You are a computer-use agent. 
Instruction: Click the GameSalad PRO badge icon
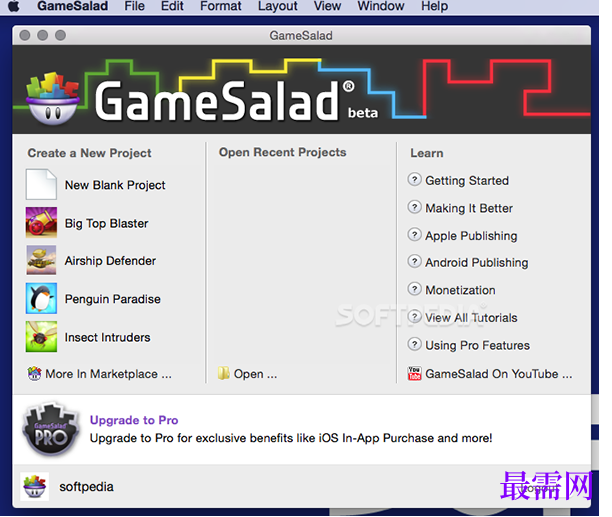point(51,429)
